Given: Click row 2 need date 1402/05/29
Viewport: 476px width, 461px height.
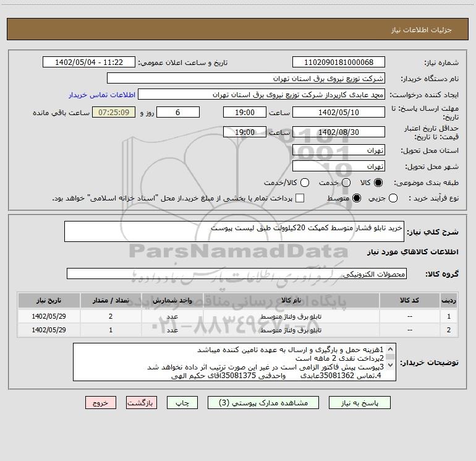Looking at the screenshot, I should tap(49, 330).
